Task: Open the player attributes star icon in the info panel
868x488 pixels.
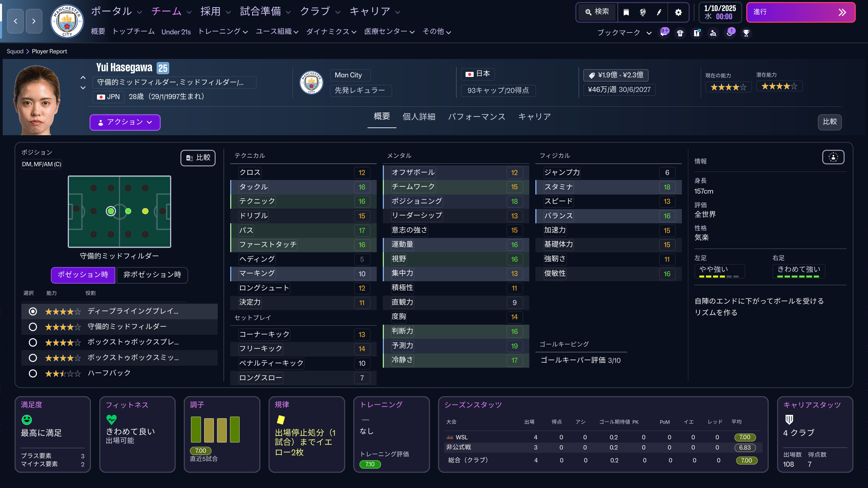Action: point(833,157)
